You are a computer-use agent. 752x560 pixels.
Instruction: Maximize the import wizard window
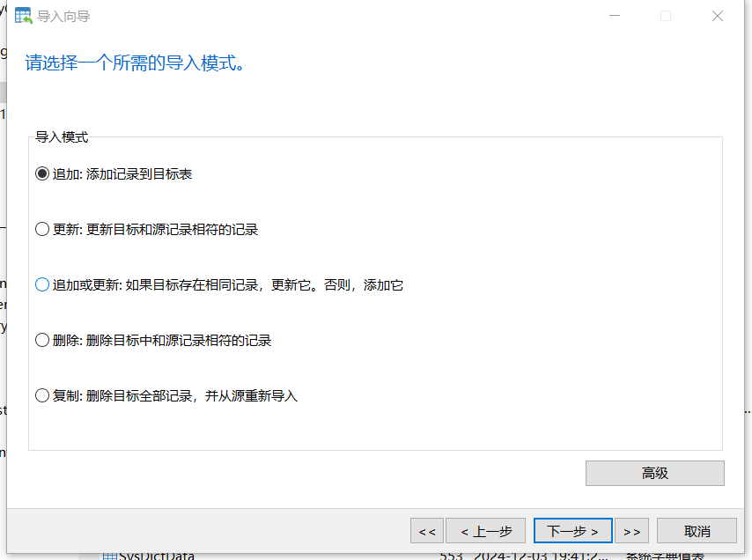click(665, 16)
